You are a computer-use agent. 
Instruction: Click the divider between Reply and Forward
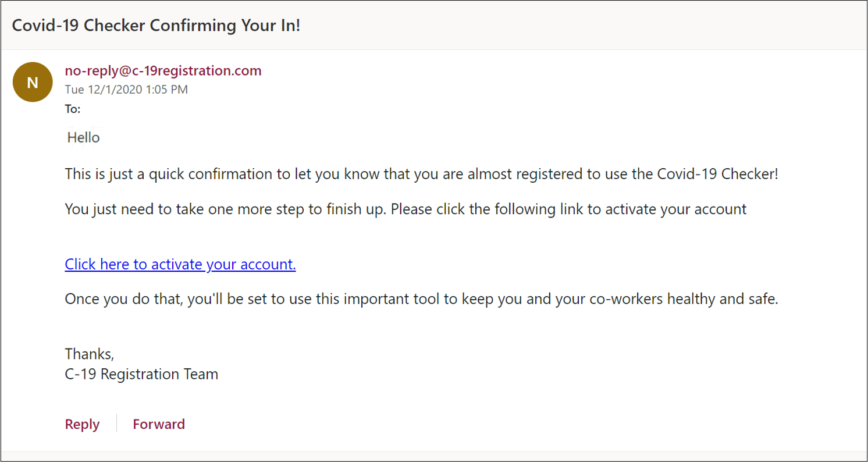point(116,424)
